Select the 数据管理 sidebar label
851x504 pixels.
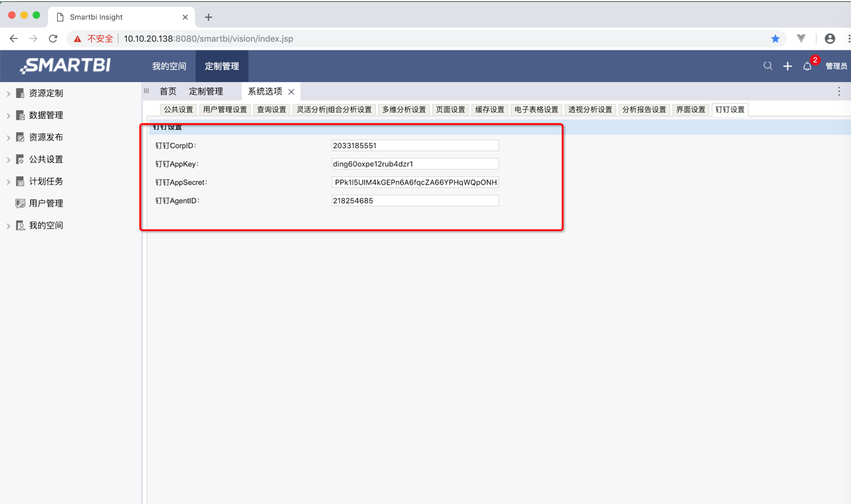[46, 115]
